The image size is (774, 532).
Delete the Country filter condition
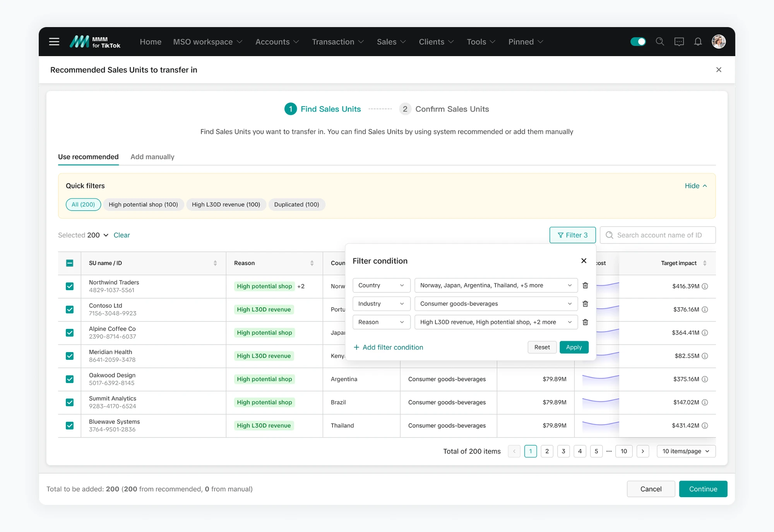pos(585,286)
